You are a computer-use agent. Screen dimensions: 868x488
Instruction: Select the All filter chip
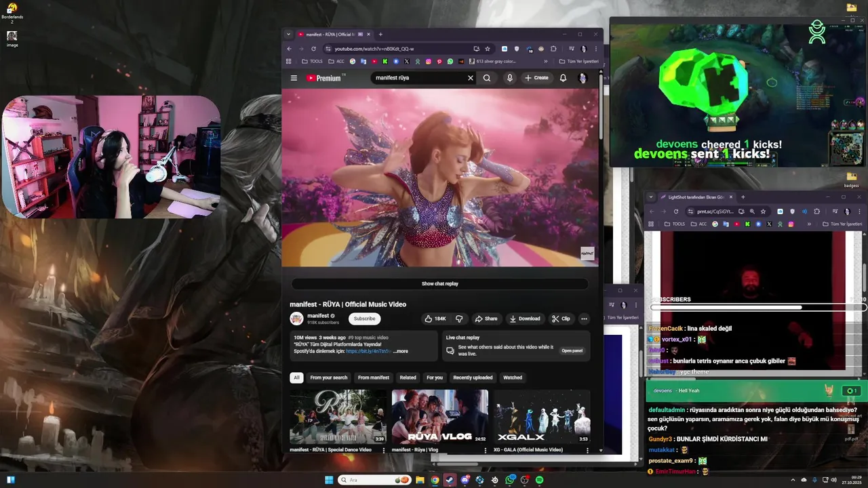296,378
